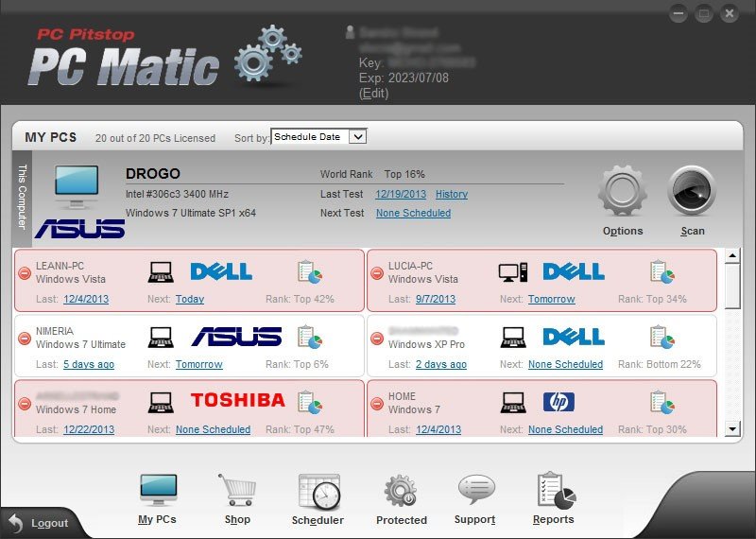Open LUCIA-PC last test 9/7/2013
The image size is (756, 539).
coord(436,299)
